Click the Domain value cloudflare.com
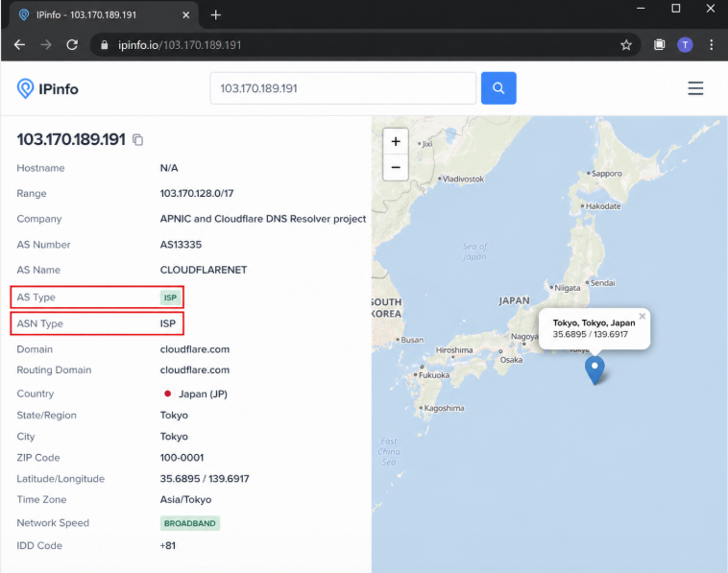 (x=195, y=349)
